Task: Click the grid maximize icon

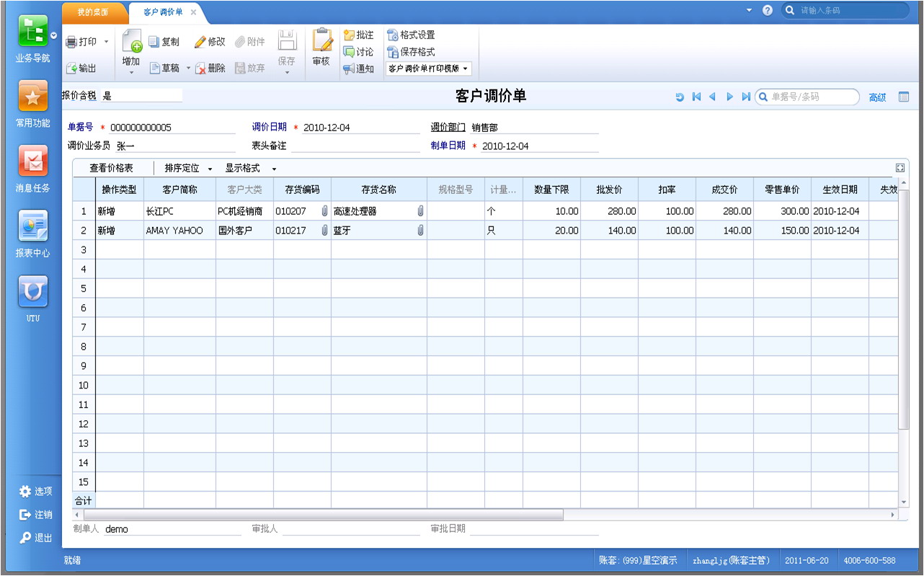Action: 899,168
